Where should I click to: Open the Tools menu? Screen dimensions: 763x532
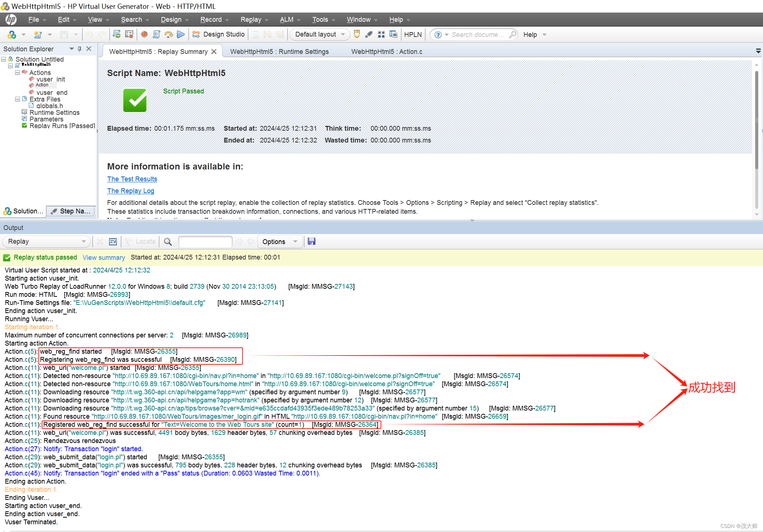(320, 19)
